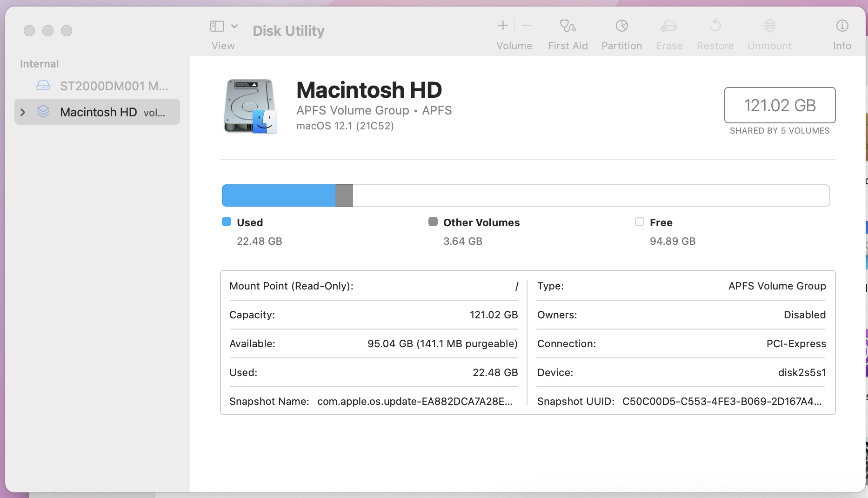Click the 22.48 GB value under Used legend
This screenshot has height=498, width=868.
tap(260, 241)
